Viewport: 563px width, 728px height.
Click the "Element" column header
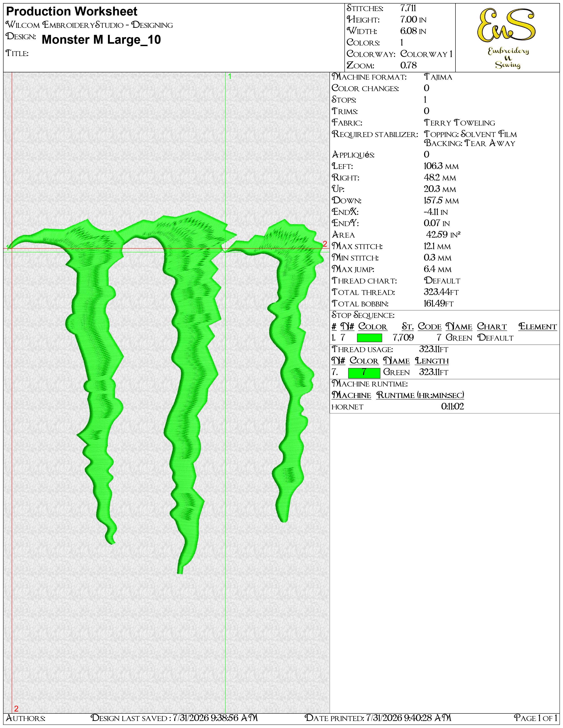point(538,327)
